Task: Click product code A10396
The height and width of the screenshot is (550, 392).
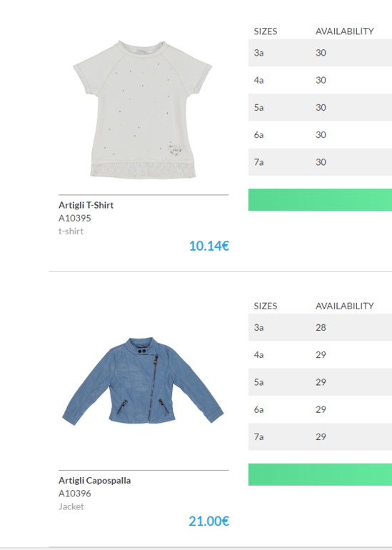Action: 75,494
